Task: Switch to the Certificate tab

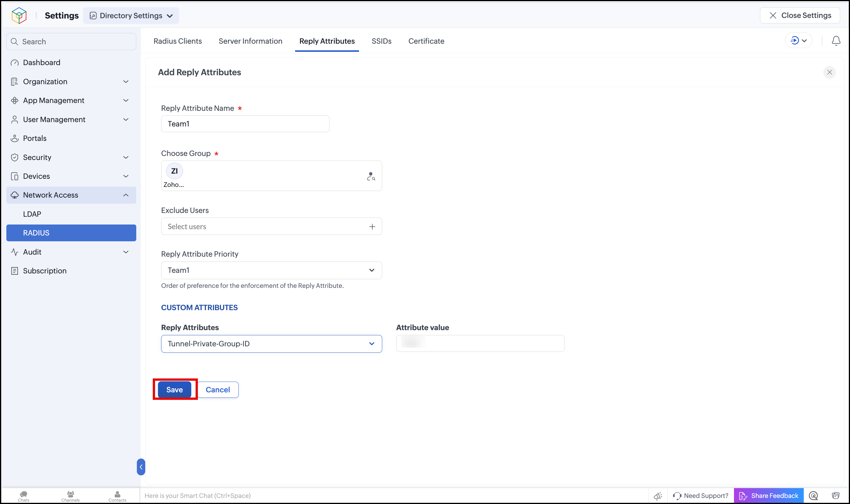Action: tap(426, 41)
